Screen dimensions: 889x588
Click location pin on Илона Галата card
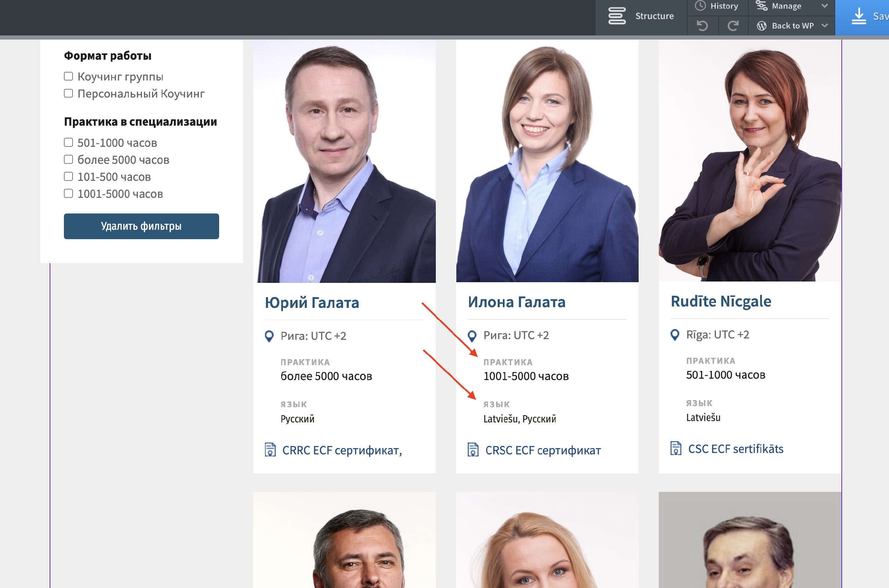tap(472, 336)
